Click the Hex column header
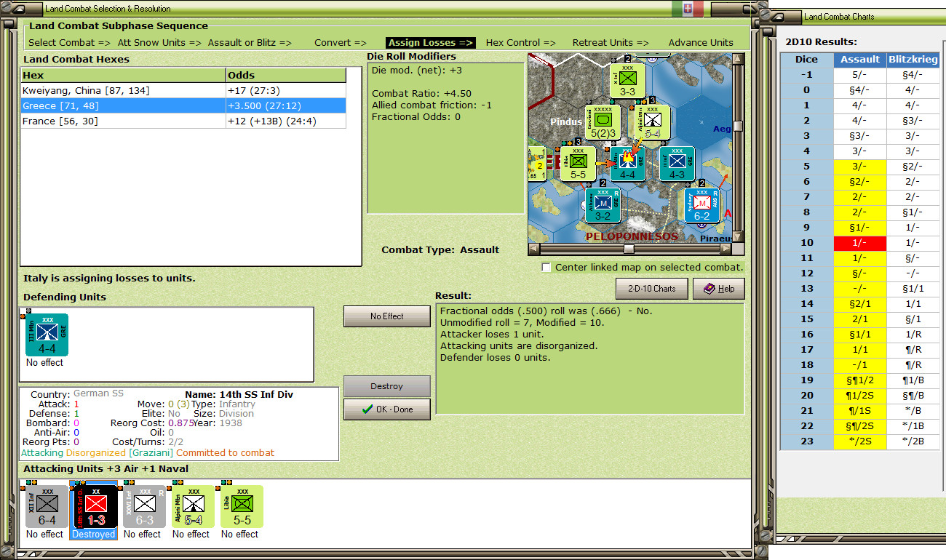This screenshot has width=946, height=560. pos(123,75)
